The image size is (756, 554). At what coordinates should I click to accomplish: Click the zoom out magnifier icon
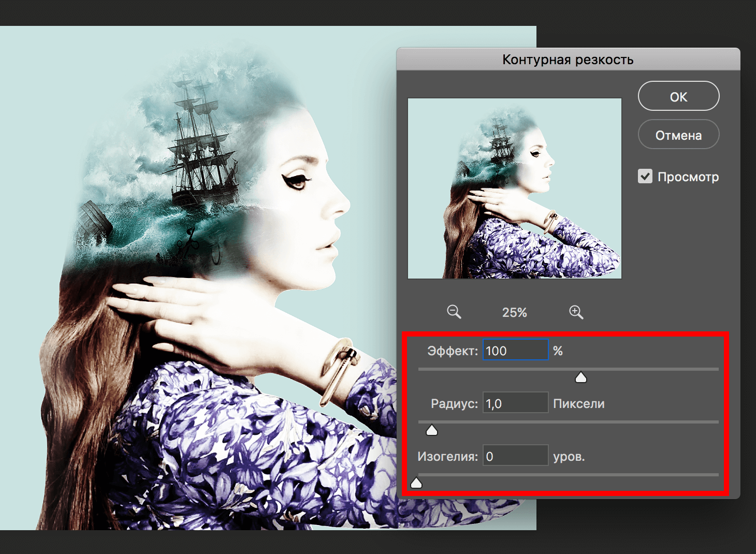tap(454, 312)
